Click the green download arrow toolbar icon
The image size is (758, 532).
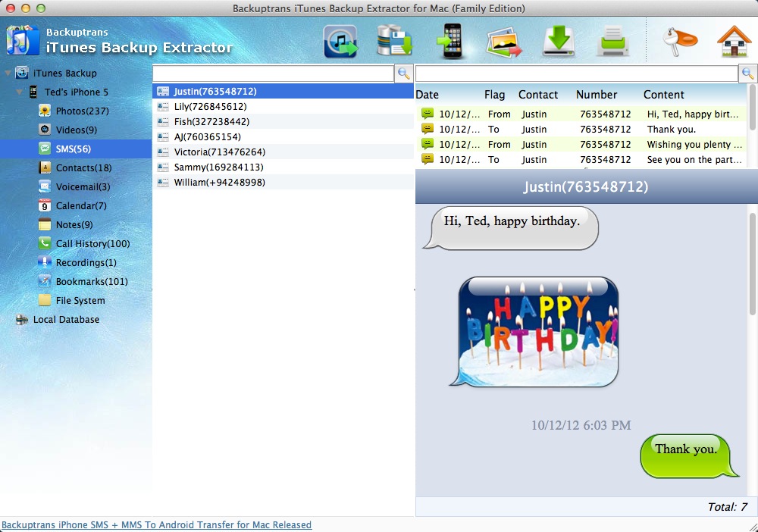pyautogui.click(x=559, y=41)
